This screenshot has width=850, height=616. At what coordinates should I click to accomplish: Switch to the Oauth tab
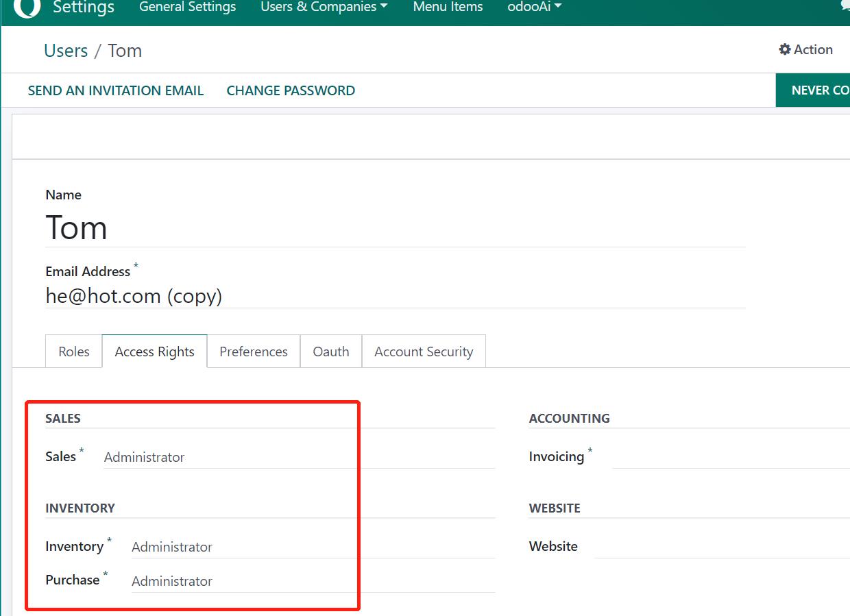click(x=331, y=352)
